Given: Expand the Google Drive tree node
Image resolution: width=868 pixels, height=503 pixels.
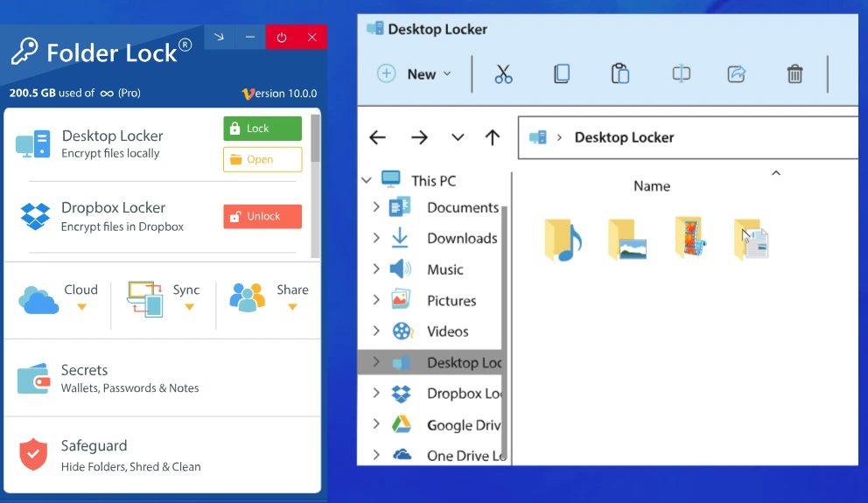Looking at the screenshot, I should click(376, 424).
